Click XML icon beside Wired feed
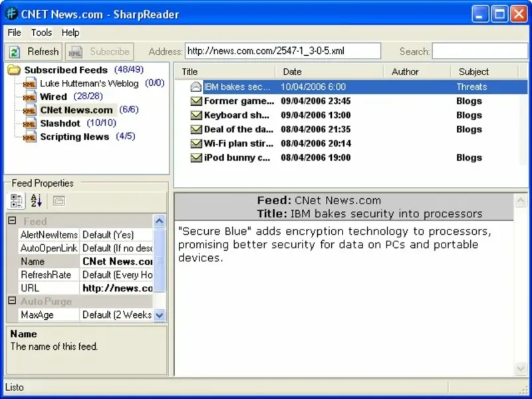 click(x=30, y=96)
